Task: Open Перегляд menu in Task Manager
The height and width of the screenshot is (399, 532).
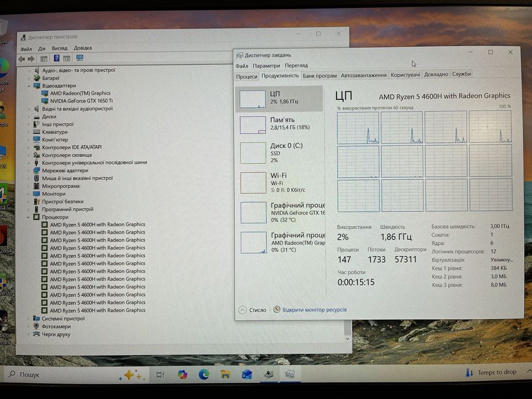Action: coord(296,66)
